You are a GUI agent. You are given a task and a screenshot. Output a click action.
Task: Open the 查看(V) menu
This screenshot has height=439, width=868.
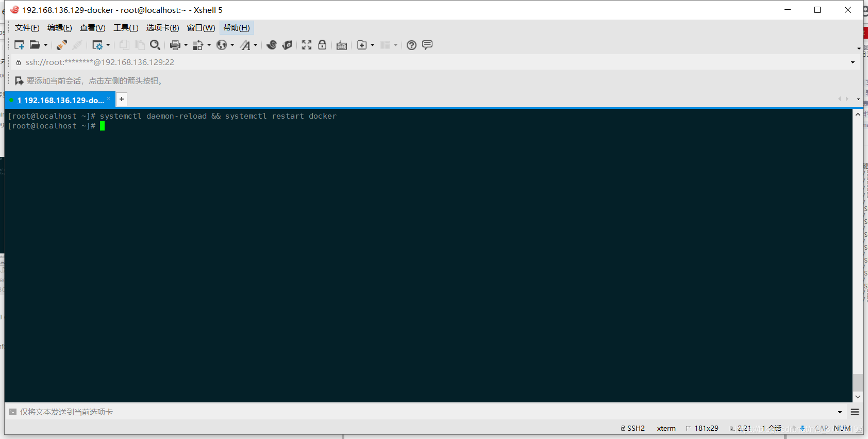93,28
